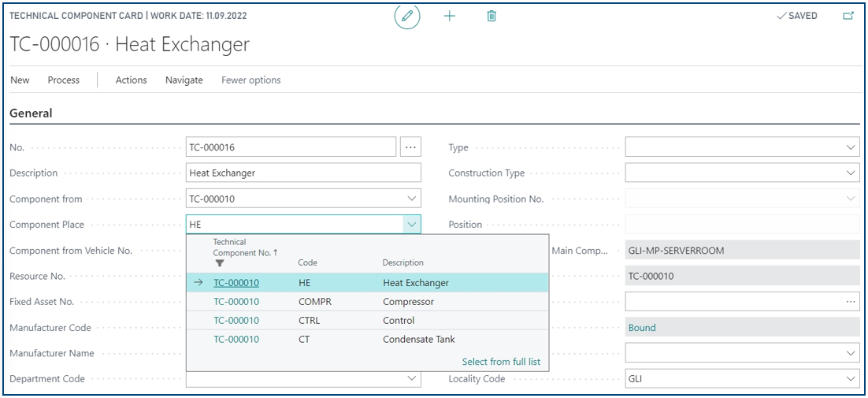Click the trash can delete icon

pyautogui.click(x=491, y=16)
